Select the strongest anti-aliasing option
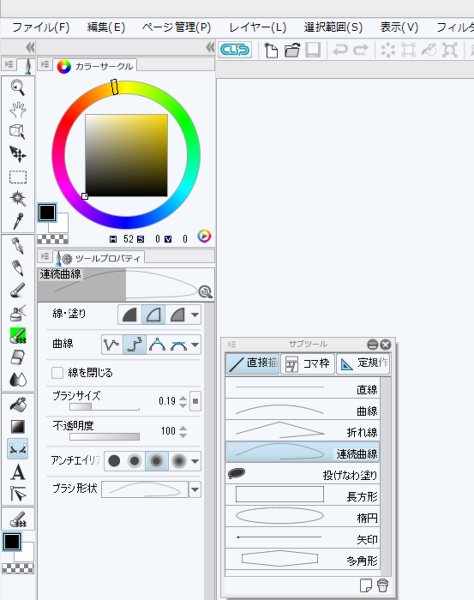The height and width of the screenshot is (600, 474). 179,461
